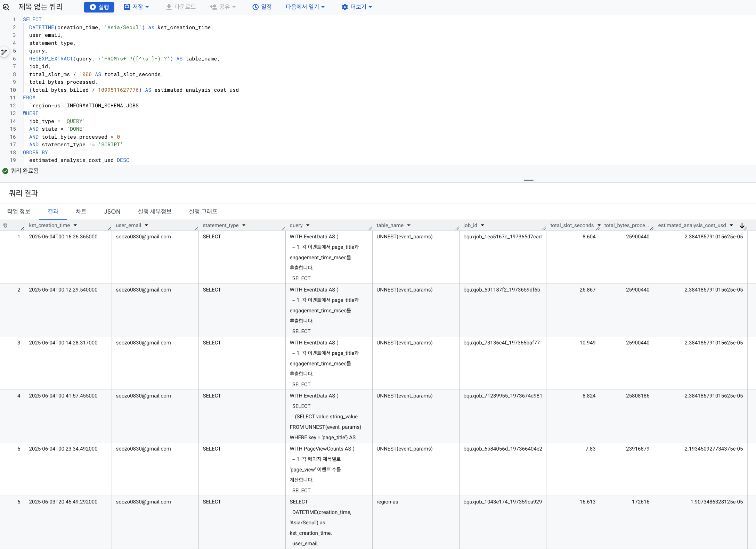This screenshot has width=756, height=549.
Task: Click the query magnifier icon beside title
Action: 6,7
